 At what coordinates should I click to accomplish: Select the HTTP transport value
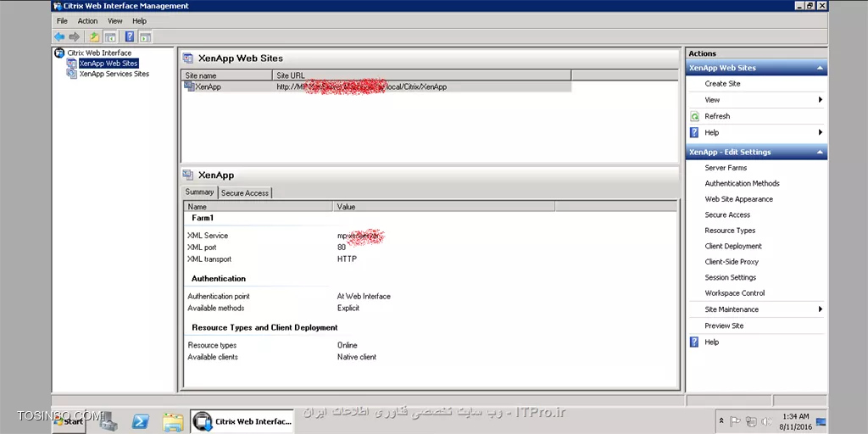(347, 259)
